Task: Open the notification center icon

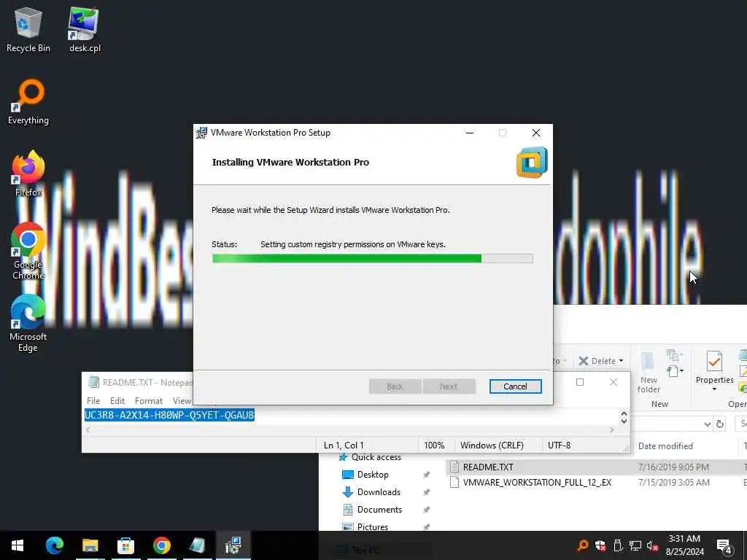Action: [x=724, y=546]
